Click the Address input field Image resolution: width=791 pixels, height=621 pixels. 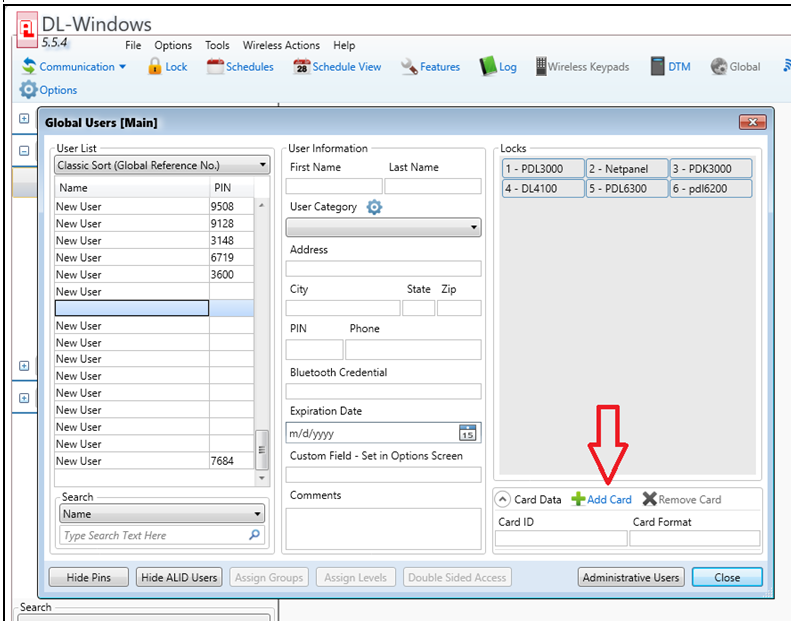(x=383, y=268)
